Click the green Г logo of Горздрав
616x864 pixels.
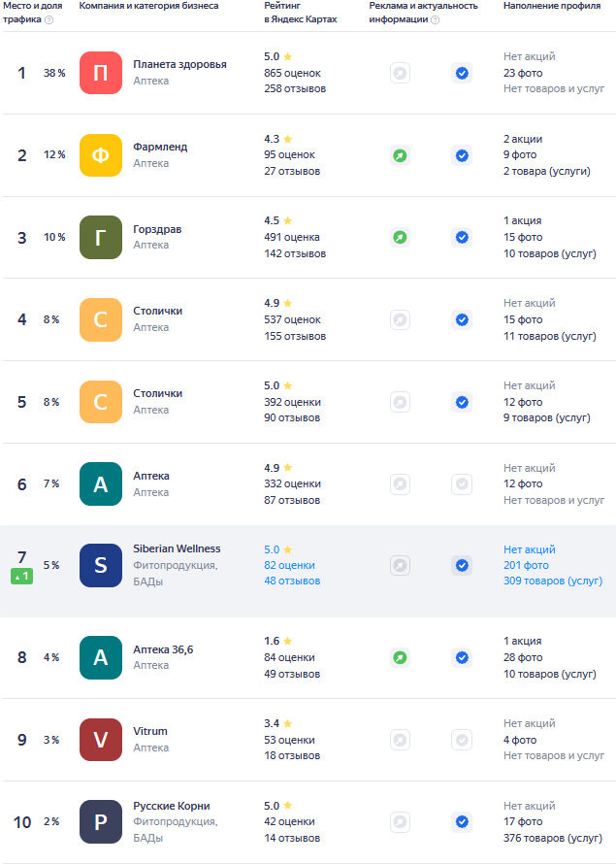tap(101, 238)
